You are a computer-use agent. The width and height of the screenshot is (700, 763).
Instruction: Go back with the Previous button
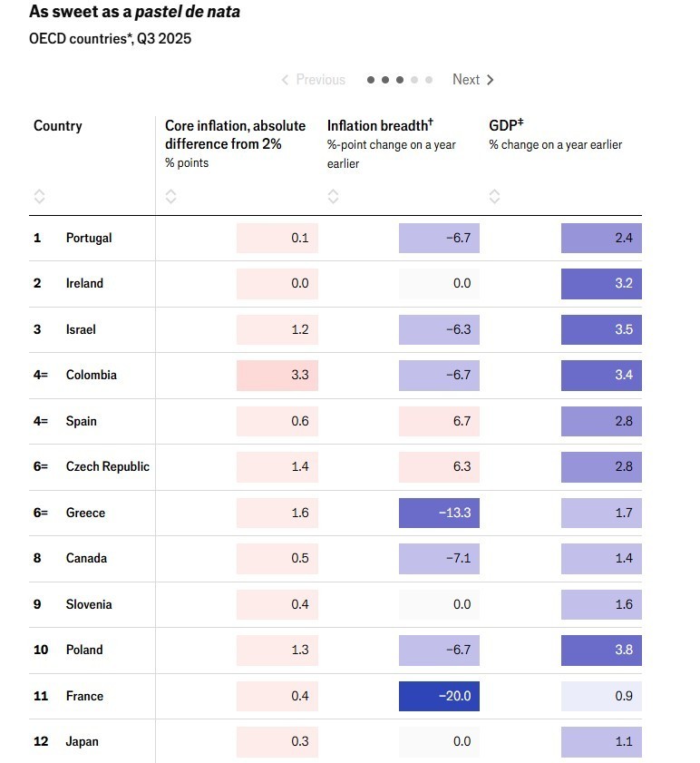(314, 80)
